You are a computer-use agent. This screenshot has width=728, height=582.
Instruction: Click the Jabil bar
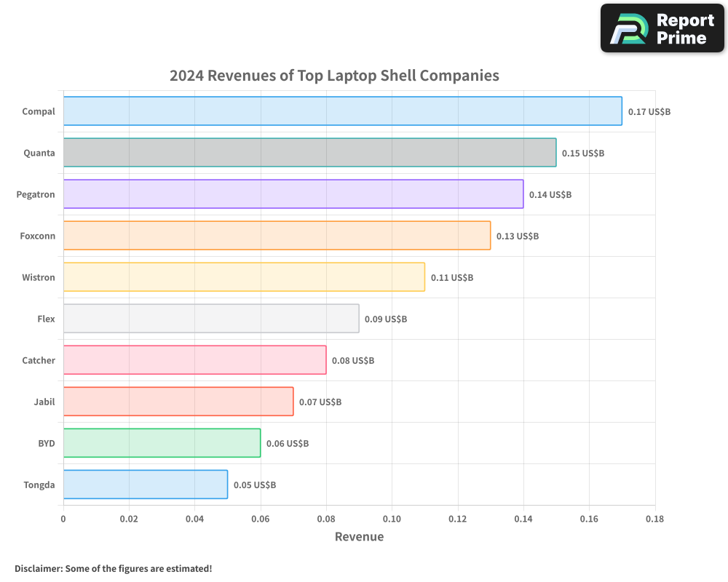[x=178, y=402]
